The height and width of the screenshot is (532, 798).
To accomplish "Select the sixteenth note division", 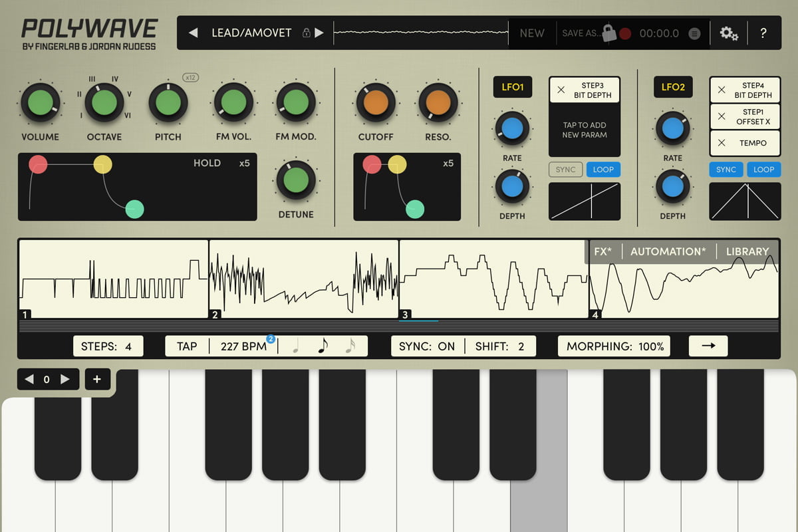I will (x=349, y=346).
